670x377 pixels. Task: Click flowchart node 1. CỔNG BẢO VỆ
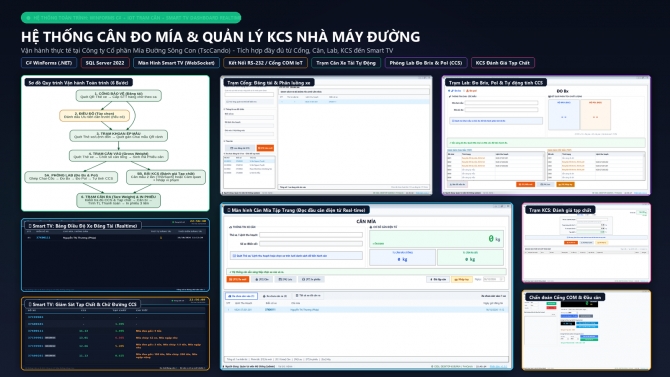coord(119,95)
